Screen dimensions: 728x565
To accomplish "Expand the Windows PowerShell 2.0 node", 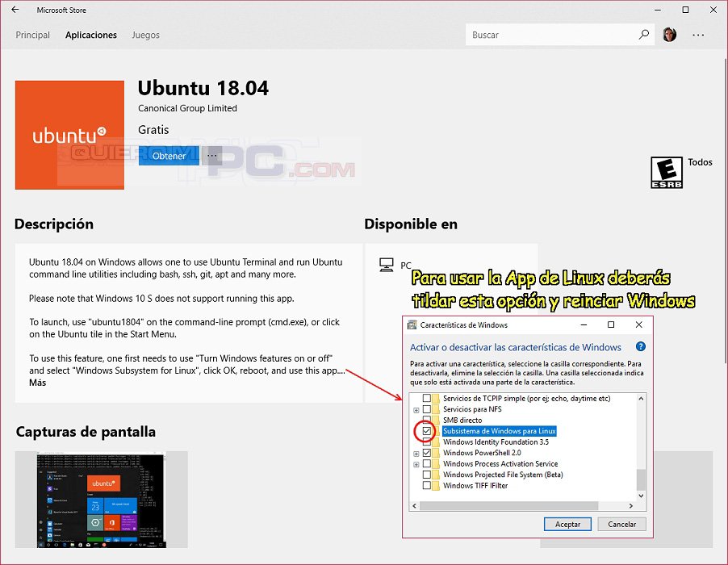I will point(416,454).
